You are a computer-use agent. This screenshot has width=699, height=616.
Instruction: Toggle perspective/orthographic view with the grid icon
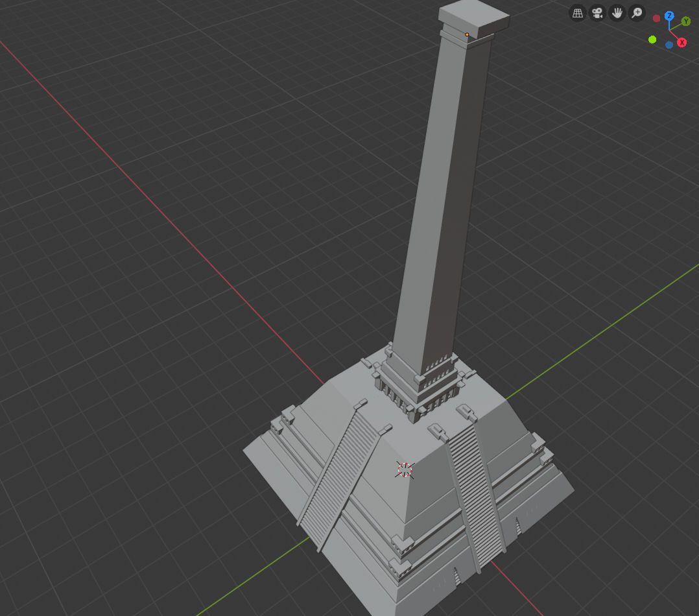(577, 13)
